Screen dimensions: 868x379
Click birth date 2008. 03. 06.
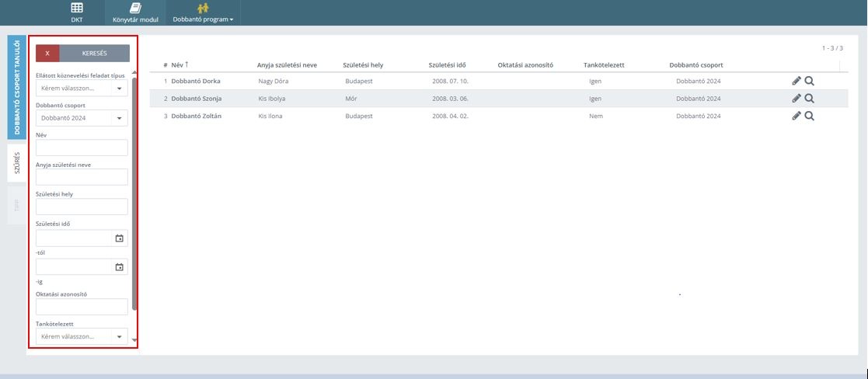click(x=451, y=99)
